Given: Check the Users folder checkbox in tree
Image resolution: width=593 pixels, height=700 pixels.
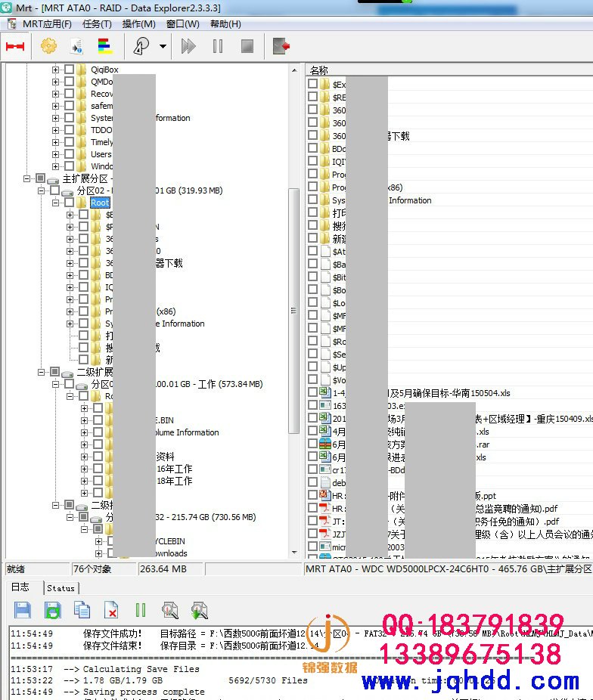Looking at the screenshot, I should (70, 154).
